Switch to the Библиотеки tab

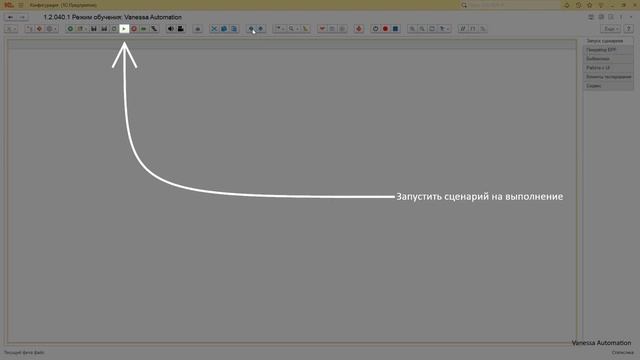click(608, 59)
